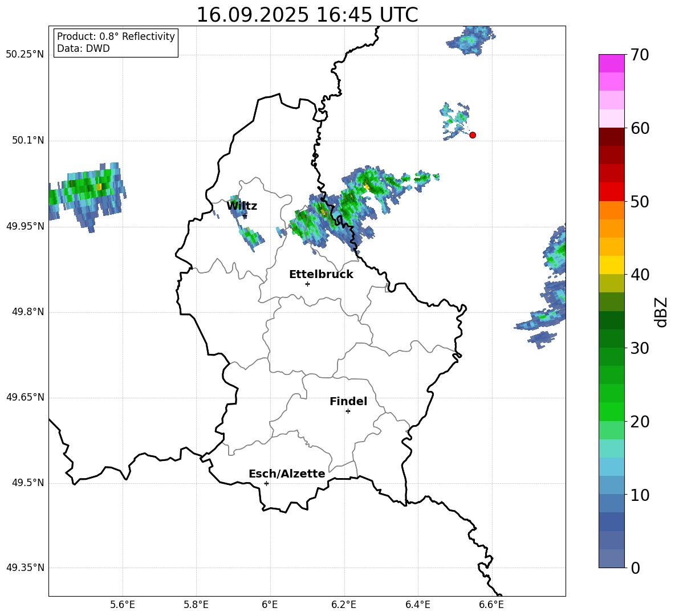The height and width of the screenshot is (616, 675).
Task: Click the yellow reflectivity core in western echo
Action: point(99,187)
